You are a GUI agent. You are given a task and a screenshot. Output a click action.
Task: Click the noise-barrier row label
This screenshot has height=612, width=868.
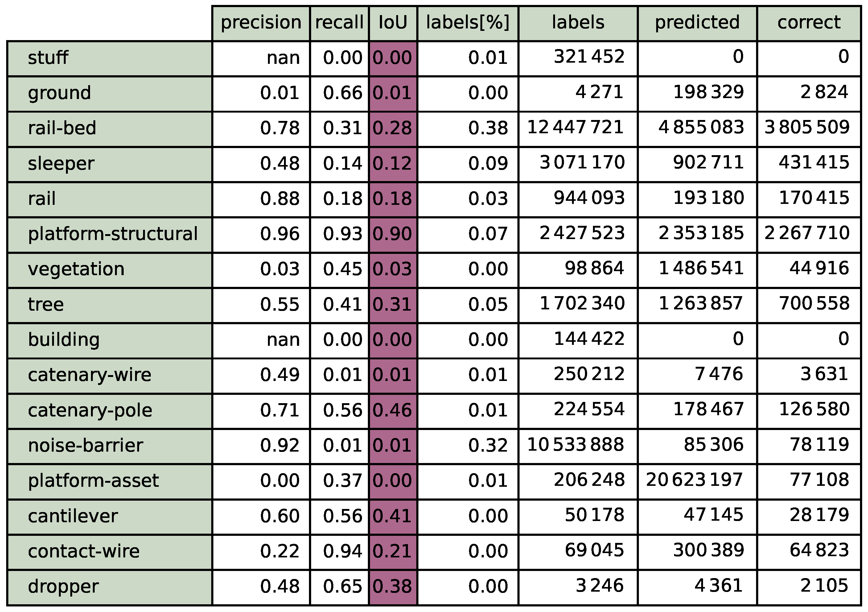(x=85, y=445)
